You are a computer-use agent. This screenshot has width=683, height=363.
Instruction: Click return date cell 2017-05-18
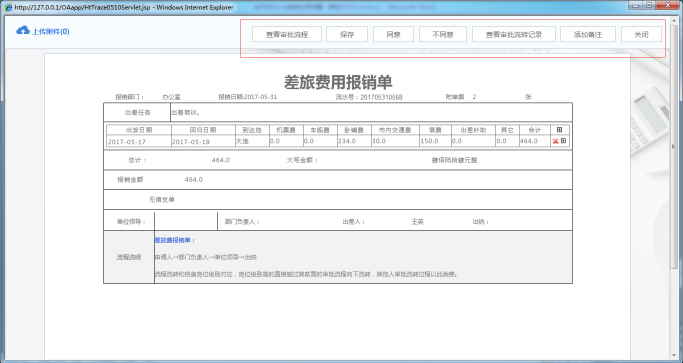(203, 141)
